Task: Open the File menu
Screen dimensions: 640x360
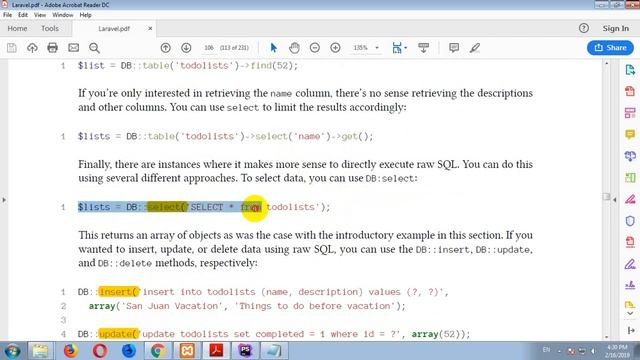Action: click(7, 15)
